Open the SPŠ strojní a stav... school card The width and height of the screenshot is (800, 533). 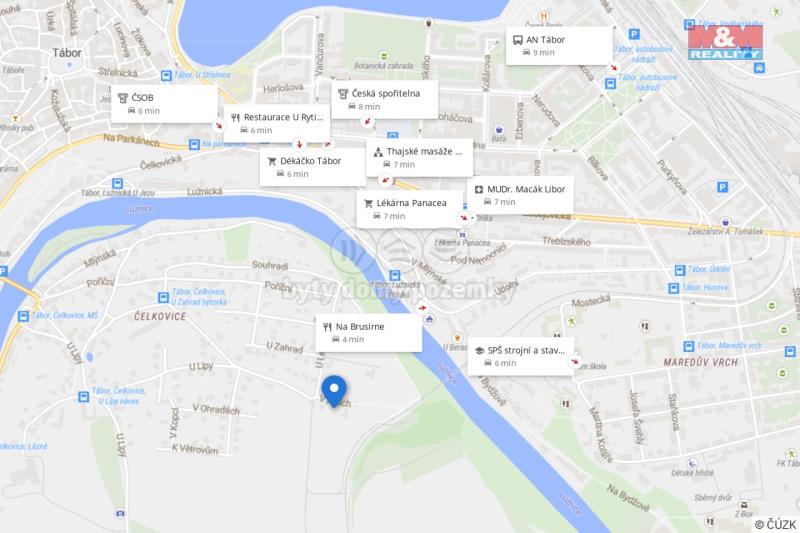tap(521, 356)
